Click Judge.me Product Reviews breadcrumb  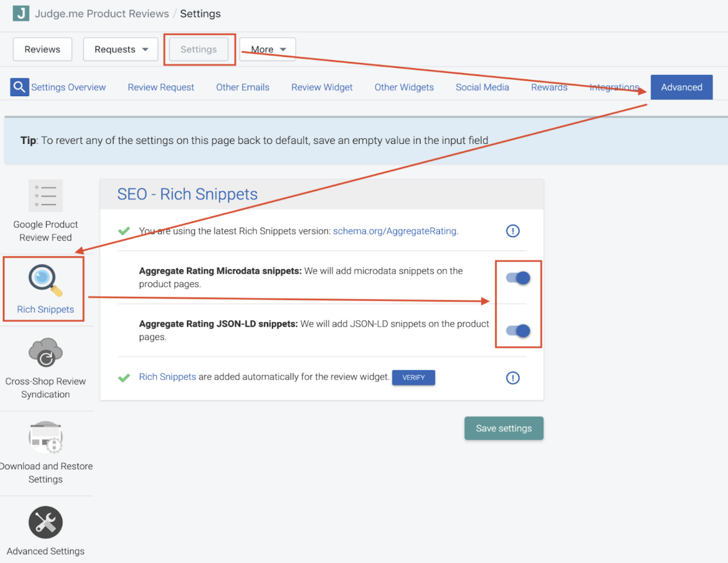102,13
